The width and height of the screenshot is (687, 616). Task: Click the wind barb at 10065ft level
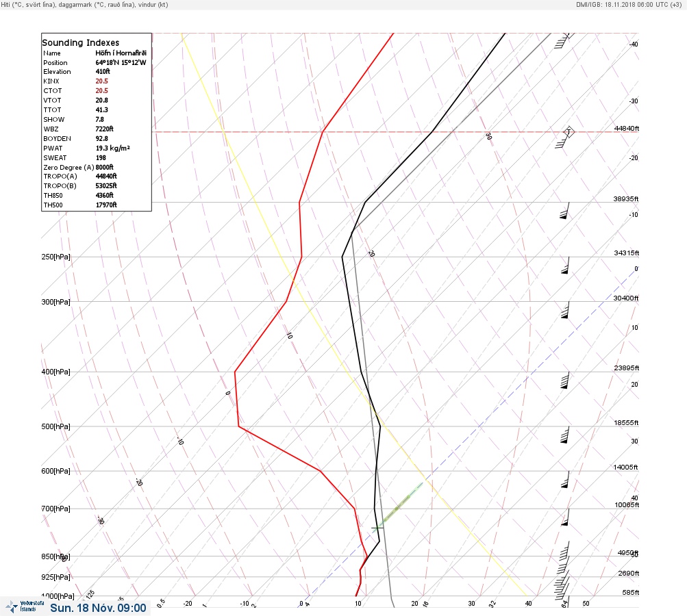click(x=565, y=517)
